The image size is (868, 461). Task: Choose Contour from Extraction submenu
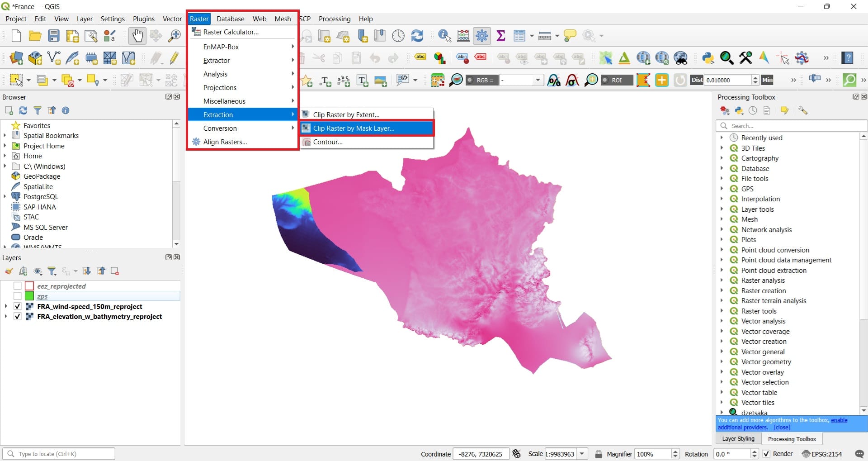click(366, 142)
